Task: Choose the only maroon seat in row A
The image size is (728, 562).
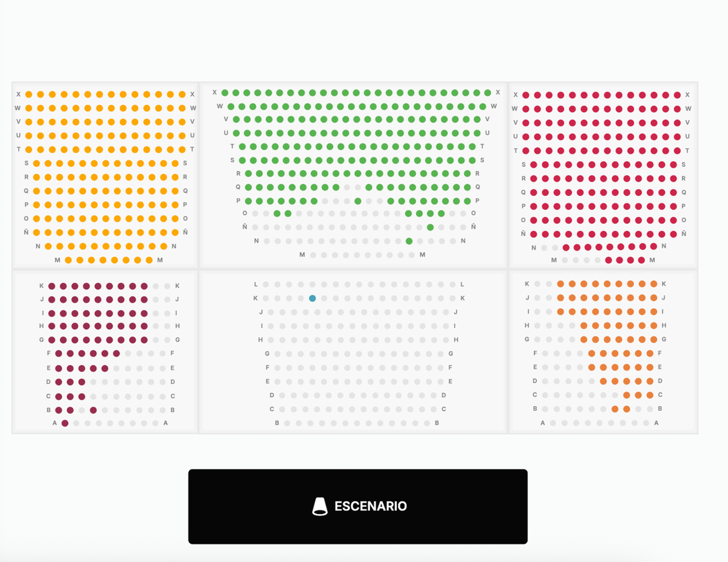Action: coord(65,423)
